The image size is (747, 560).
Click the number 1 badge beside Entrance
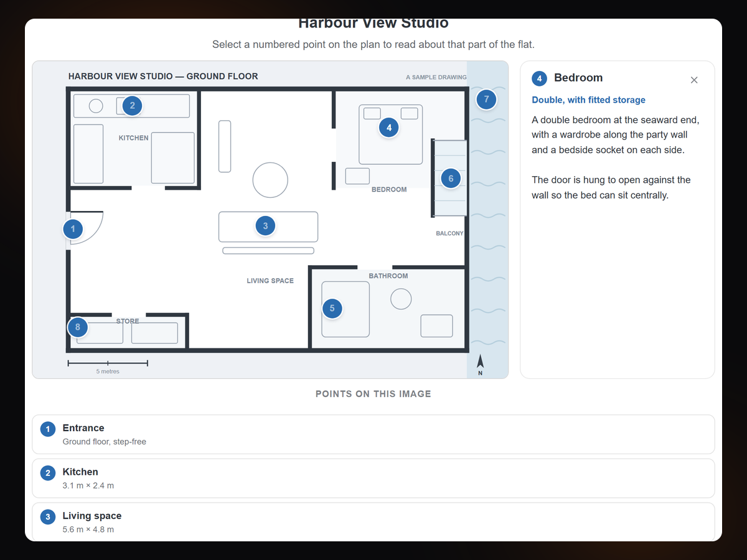tap(47, 429)
